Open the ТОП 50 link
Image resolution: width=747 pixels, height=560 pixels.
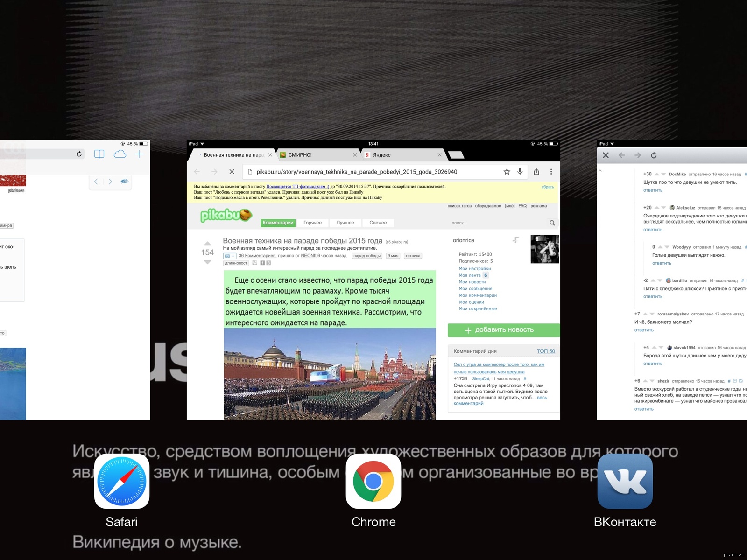tap(546, 351)
